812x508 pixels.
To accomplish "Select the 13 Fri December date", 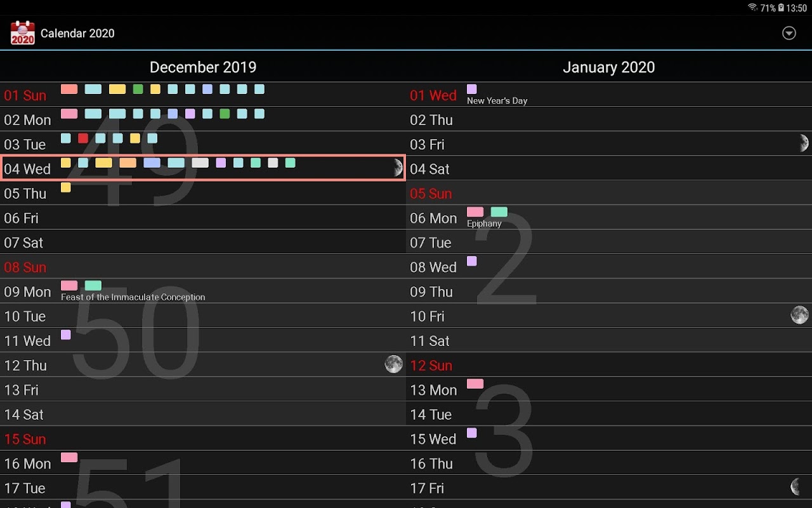I will pos(22,390).
